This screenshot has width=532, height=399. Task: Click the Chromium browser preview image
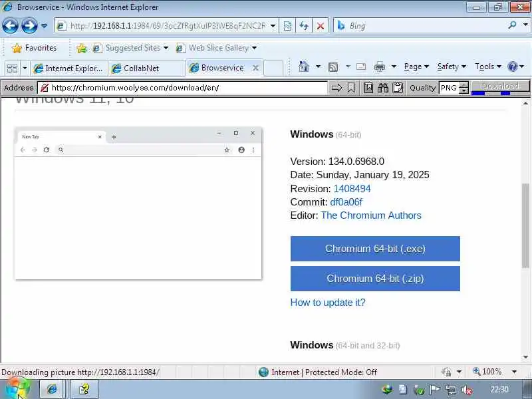(138, 203)
